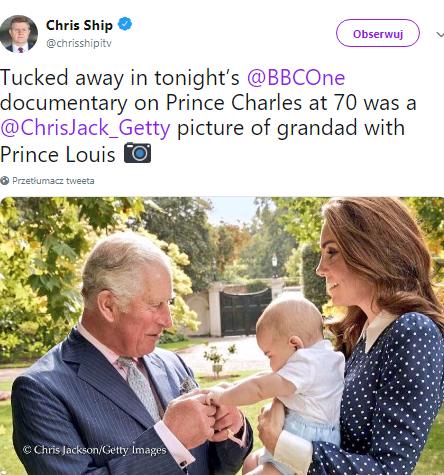444x475 pixels.
Task: Click the tweet text mentioning Prince Louis
Action: click(208, 116)
